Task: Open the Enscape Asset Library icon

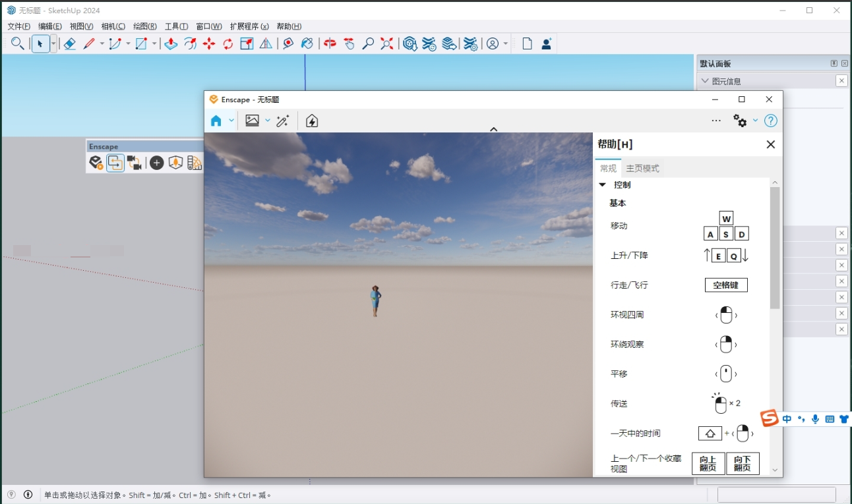Action: pos(175,163)
